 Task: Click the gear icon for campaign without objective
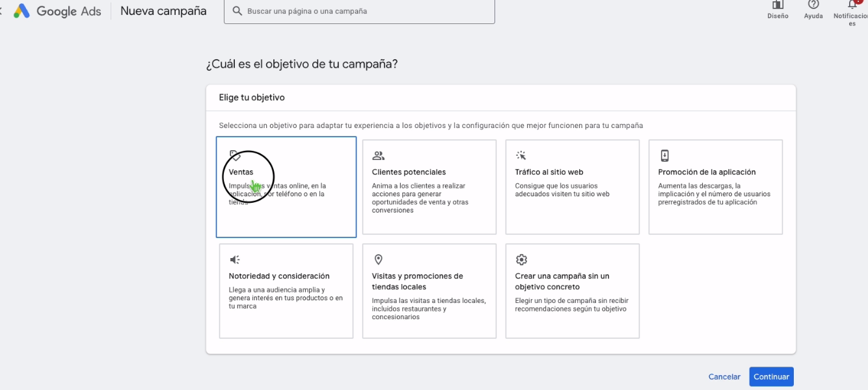521,259
